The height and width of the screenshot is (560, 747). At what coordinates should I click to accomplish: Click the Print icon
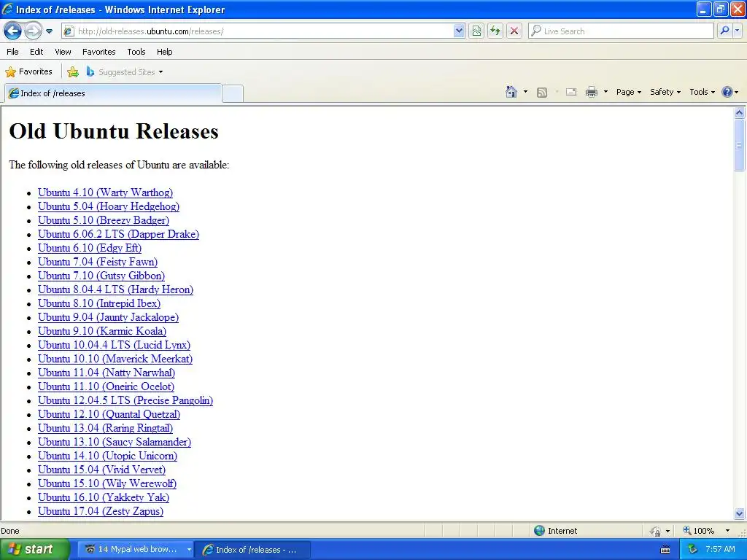pos(591,92)
